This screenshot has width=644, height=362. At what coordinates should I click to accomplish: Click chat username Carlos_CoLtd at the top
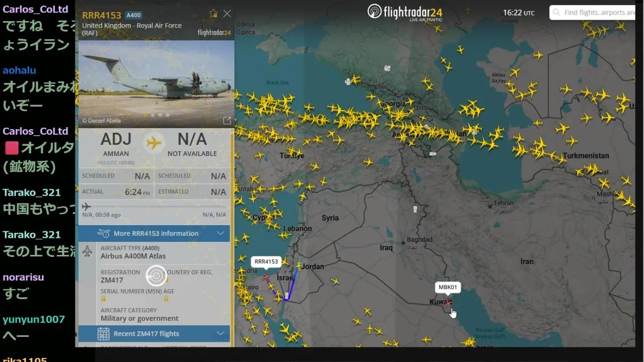[x=35, y=10]
